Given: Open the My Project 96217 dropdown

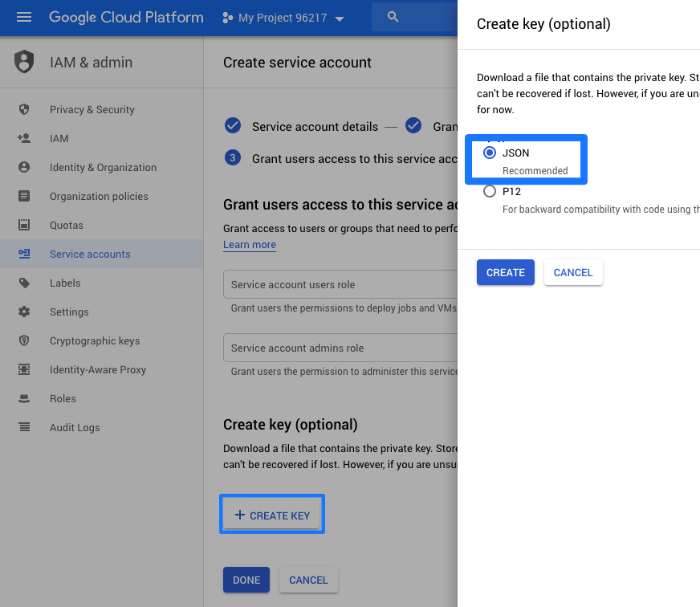Looking at the screenshot, I should coord(283,18).
